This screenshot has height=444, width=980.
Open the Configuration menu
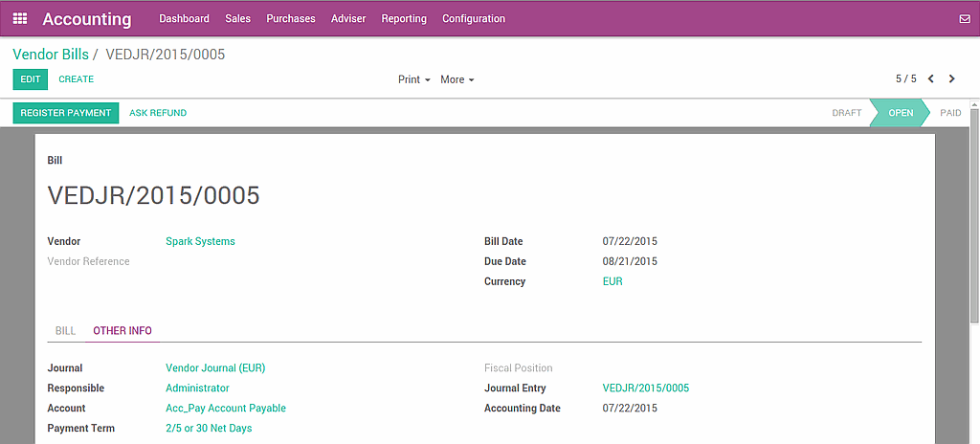[x=473, y=19]
